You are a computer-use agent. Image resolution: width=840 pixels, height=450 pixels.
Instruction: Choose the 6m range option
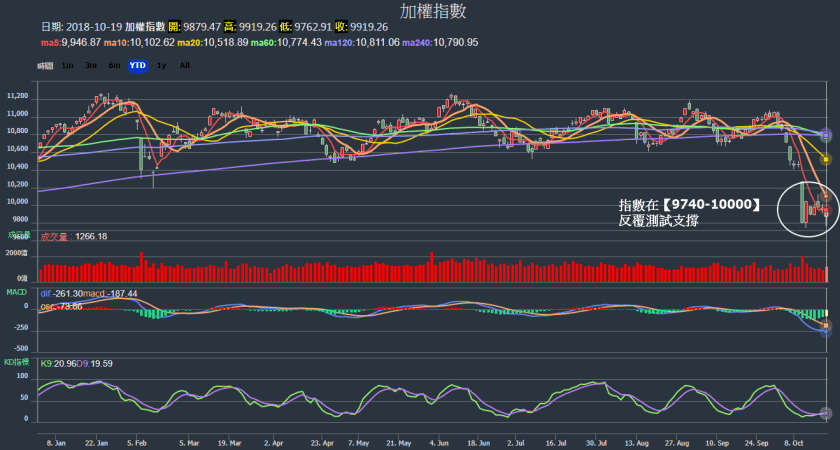[x=114, y=65]
